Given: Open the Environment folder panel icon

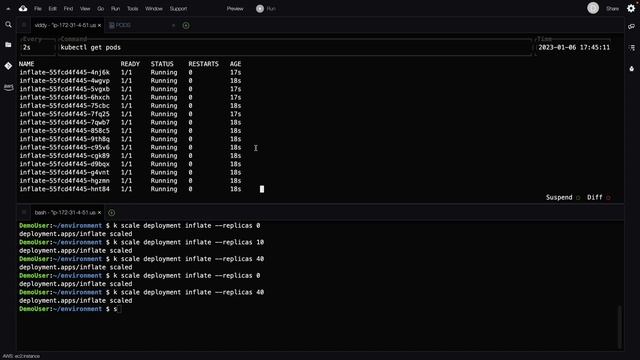Looking at the screenshot, I should (8, 44).
